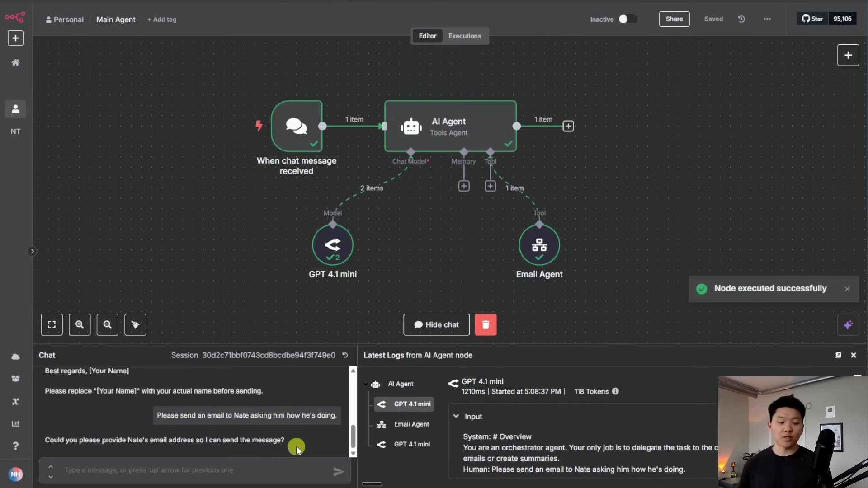
Task: Open the workflow history panel
Action: point(741,19)
